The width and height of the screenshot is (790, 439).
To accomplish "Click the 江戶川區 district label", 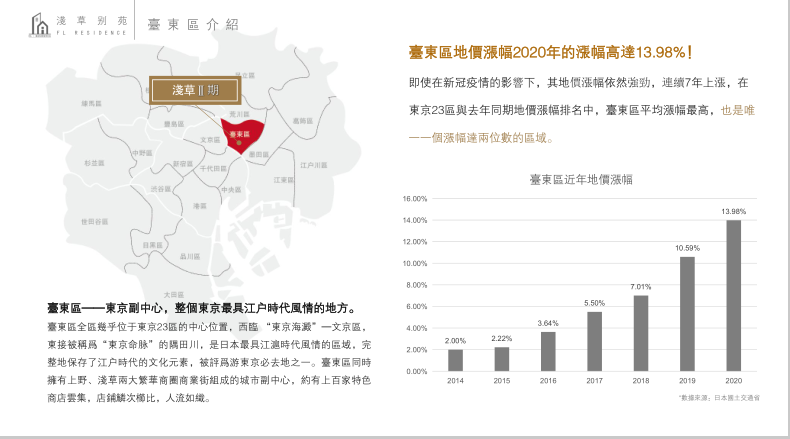I will click(315, 166).
